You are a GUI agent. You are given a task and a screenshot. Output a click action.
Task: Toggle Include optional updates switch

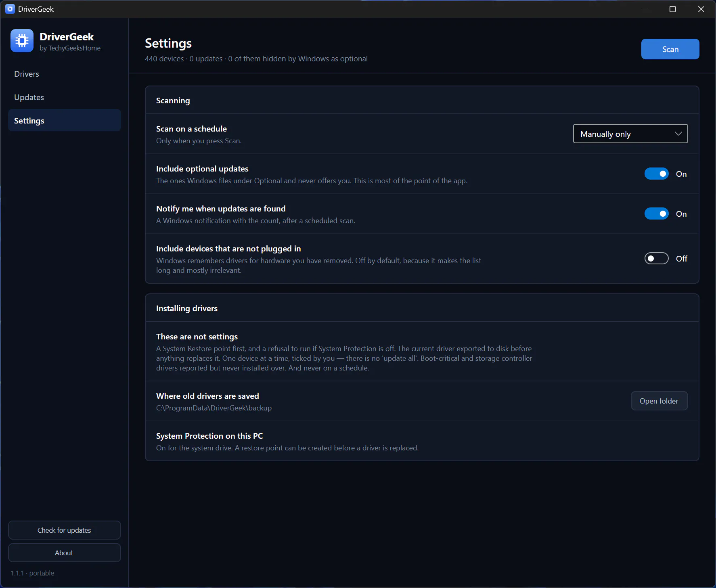[656, 174]
